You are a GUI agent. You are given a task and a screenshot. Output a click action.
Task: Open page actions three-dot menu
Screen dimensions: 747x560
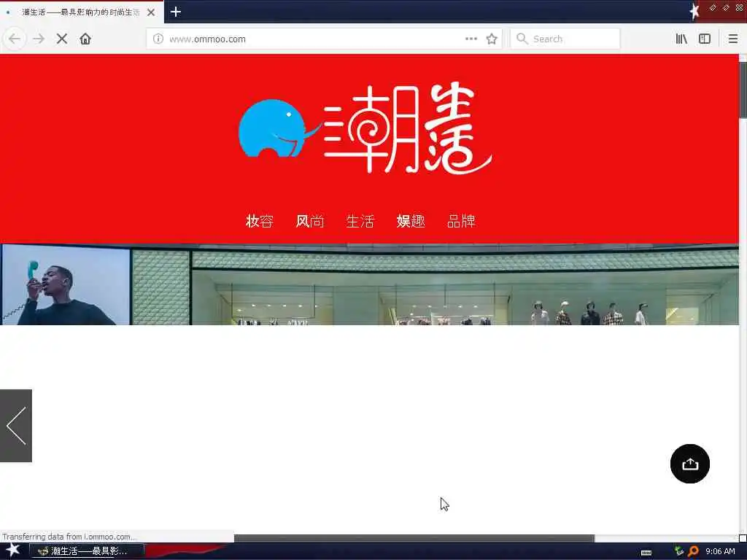(x=471, y=39)
